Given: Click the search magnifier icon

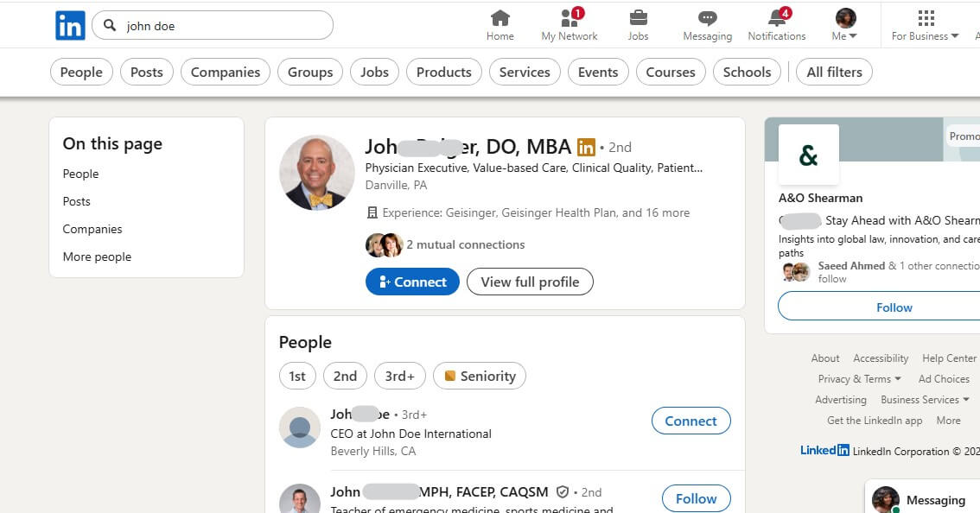Looking at the screenshot, I should coord(109,25).
